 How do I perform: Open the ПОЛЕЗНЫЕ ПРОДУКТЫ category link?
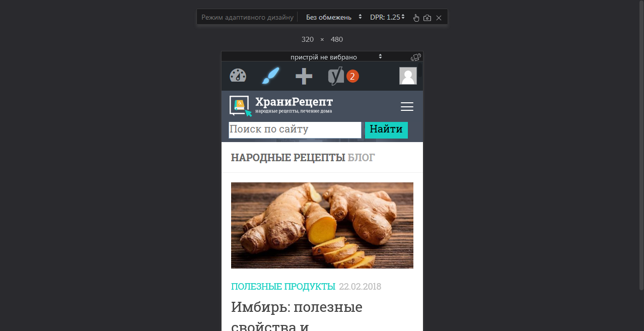point(283,287)
